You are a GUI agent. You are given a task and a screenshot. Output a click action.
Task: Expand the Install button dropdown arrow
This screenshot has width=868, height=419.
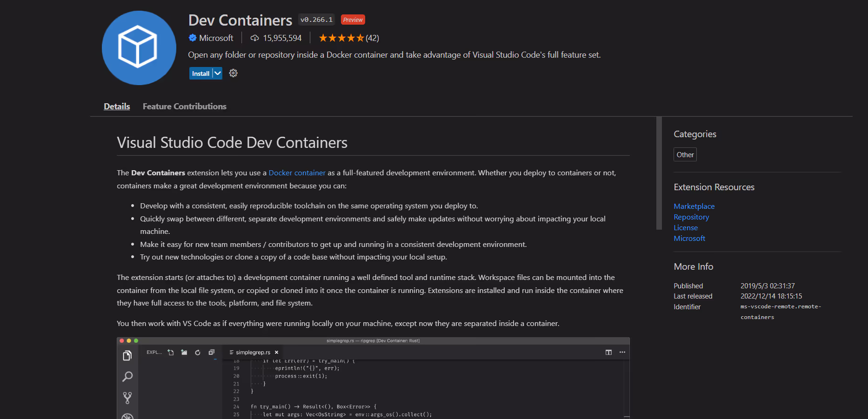(x=217, y=73)
